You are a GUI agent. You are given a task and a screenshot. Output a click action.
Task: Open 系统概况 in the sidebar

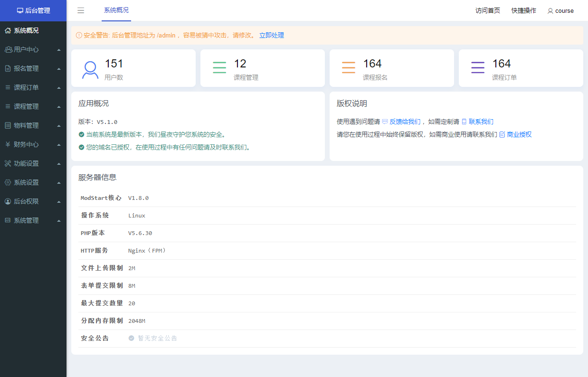point(33,30)
